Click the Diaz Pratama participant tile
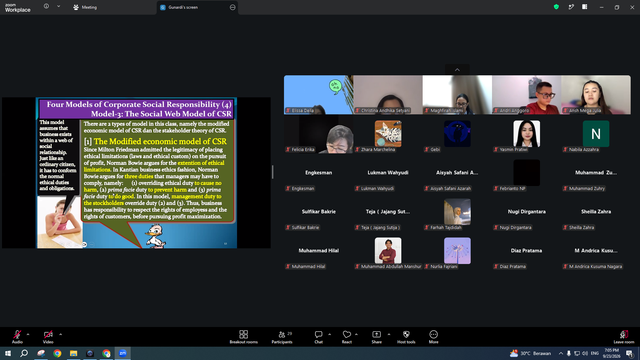Screen dimensions: 640x360 tap(527, 251)
